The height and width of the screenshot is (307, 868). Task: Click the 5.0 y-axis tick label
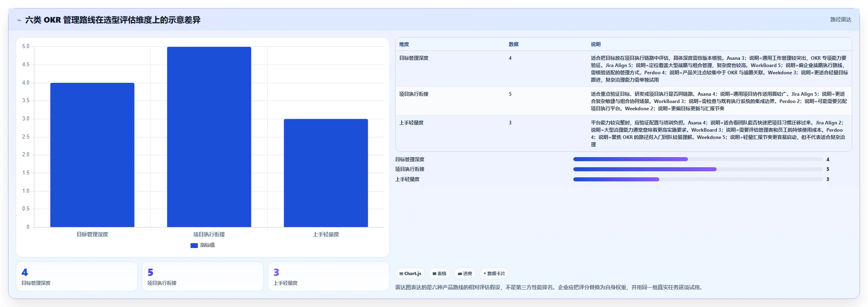(x=26, y=46)
